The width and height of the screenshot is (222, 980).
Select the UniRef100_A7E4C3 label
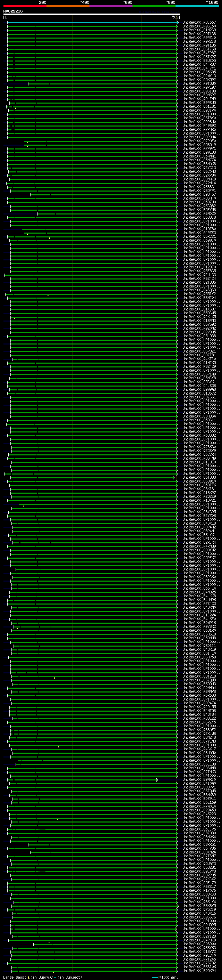click(199, 604)
